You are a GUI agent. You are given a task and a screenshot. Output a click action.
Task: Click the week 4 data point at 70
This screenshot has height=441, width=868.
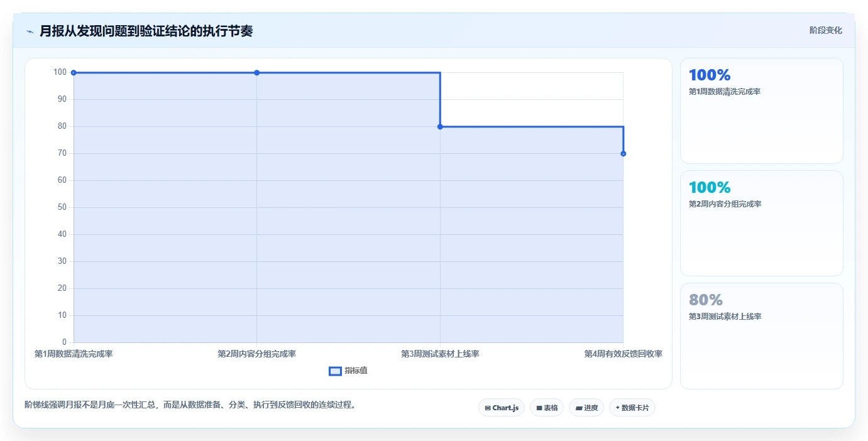[623, 154]
